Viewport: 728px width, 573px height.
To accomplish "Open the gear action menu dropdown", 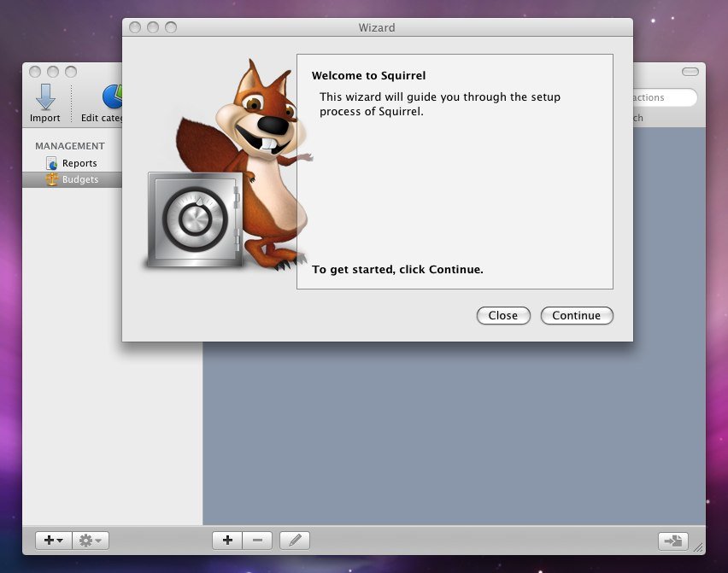I will 91,541.
